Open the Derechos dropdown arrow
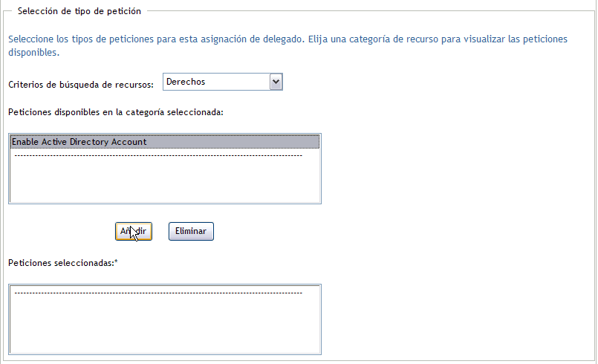The width and height of the screenshot is (598, 364). tap(276, 82)
